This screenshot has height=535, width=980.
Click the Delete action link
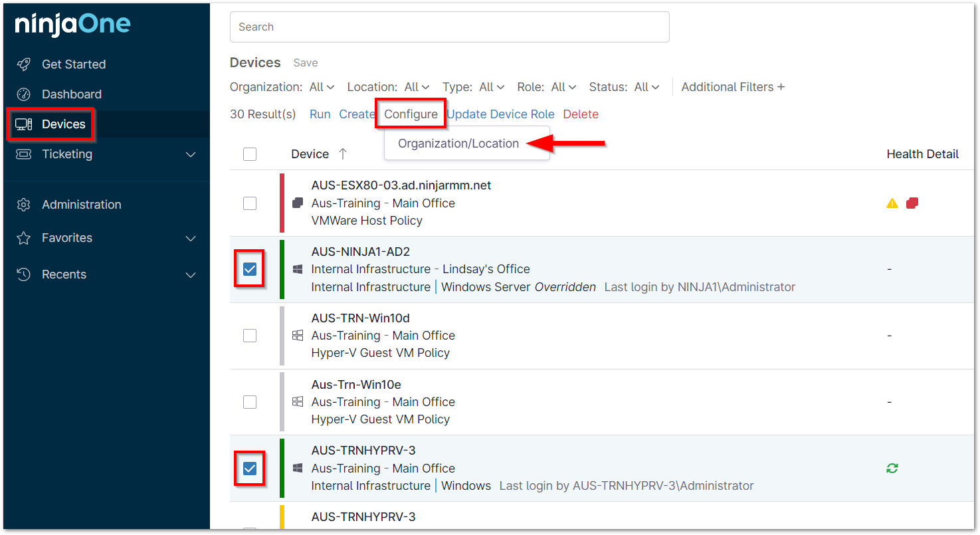tap(580, 114)
